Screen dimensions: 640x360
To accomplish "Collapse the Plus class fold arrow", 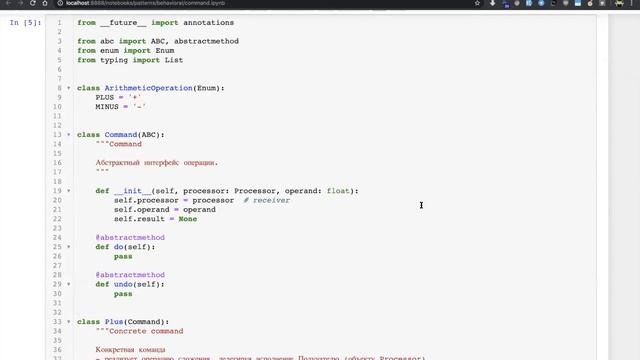I will pos(69,322).
